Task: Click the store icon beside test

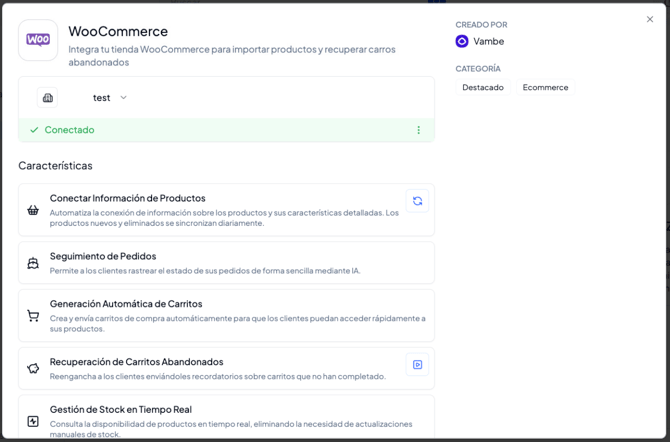Action: point(47,98)
